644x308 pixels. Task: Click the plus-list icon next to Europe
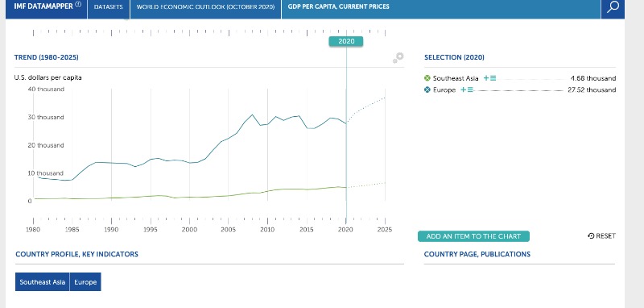tap(467, 89)
